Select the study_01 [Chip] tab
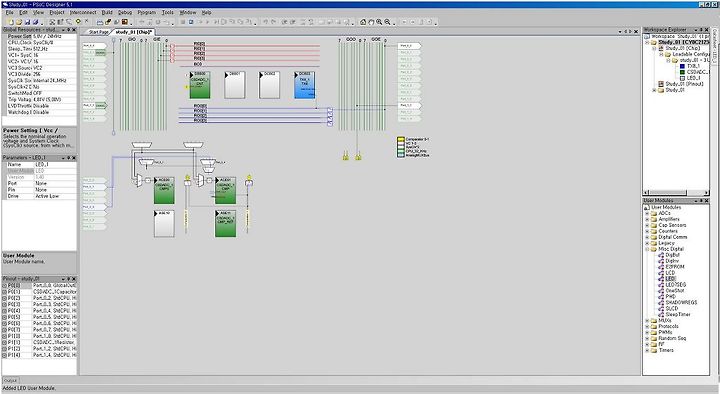The image size is (720, 394). [x=133, y=32]
